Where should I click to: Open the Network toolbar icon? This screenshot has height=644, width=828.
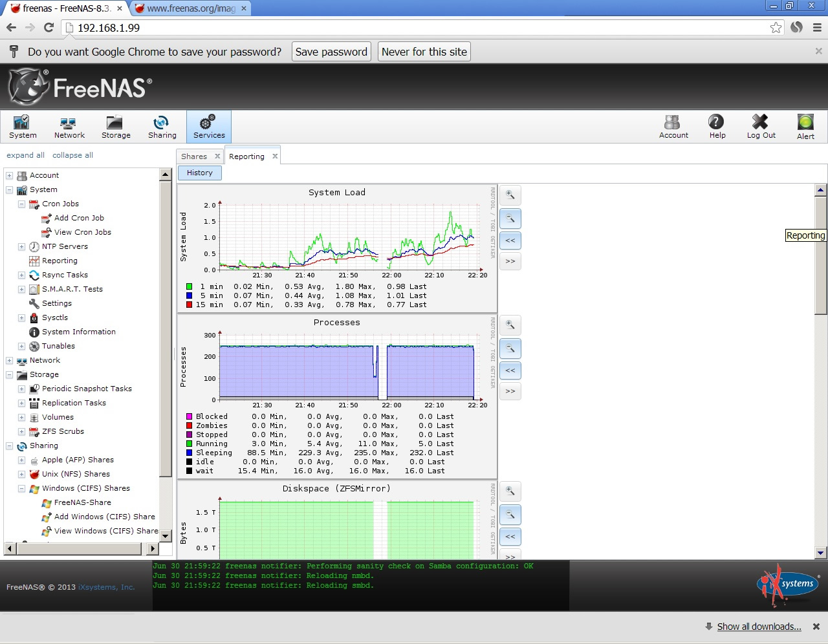pyautogui.click(x=69, y=127)
